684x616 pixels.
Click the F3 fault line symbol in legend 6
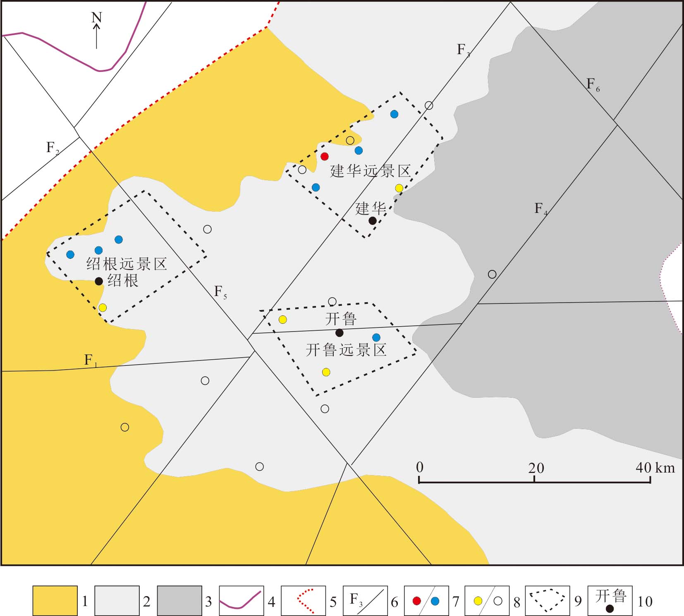pyautogui.click(x=365, y=601)
